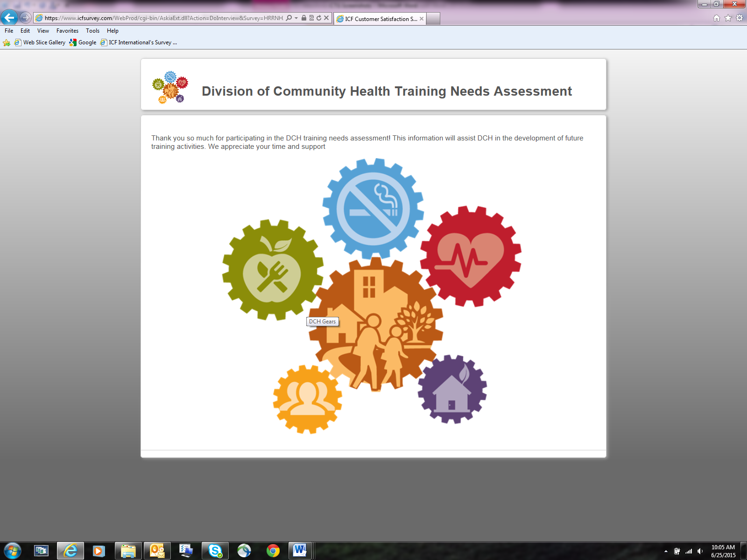Click the browser Back arrow button

coord(9,18)
